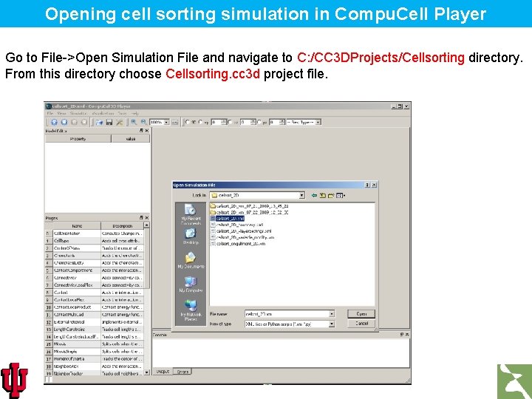Open the Tools menu
Screen dimensions: 532x399
[122, 113]
